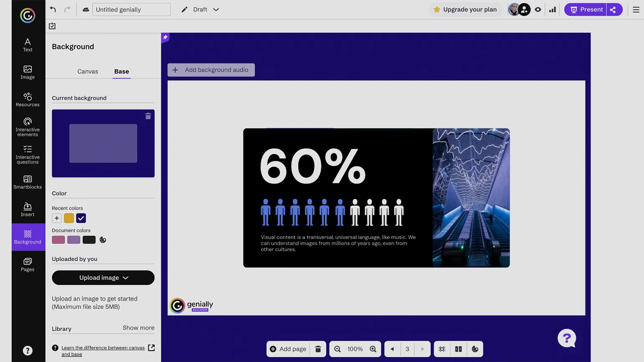
Task: Expand the Draft status dropdown
Action: tap(216, 10)
